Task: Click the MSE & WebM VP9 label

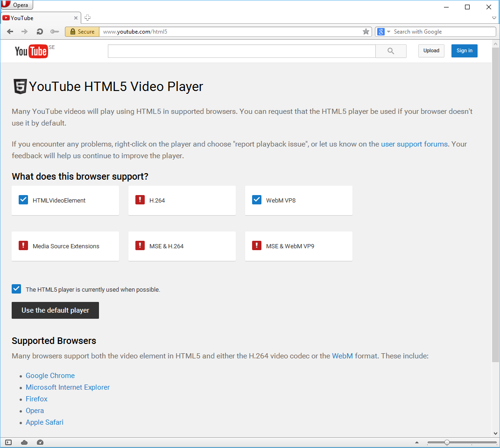Action: point(290,246)
